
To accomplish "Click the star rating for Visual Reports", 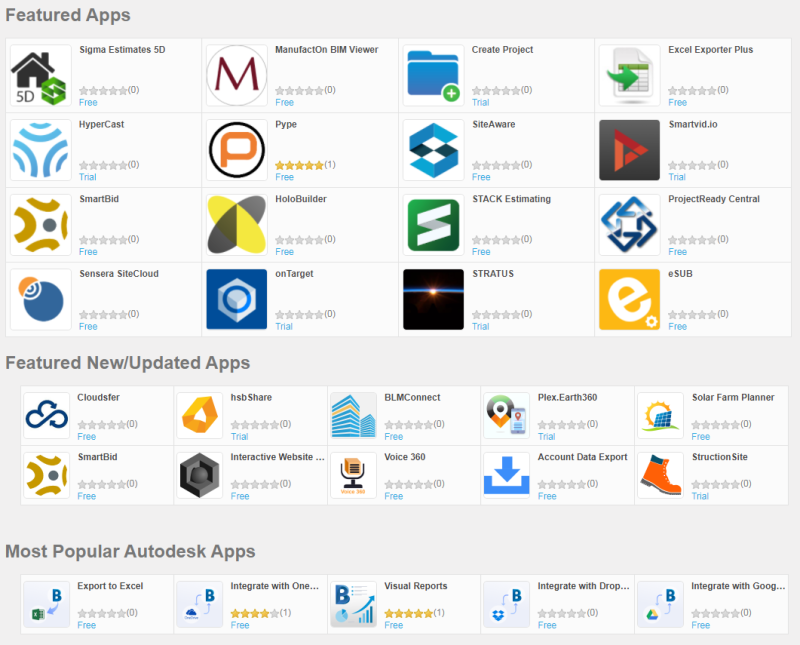I will [x=409, y=613].
